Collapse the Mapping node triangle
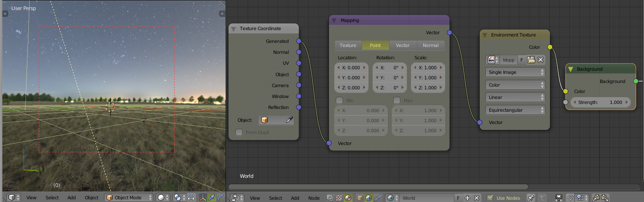Screen dimensions: 644x202 [x=334, y=21]
